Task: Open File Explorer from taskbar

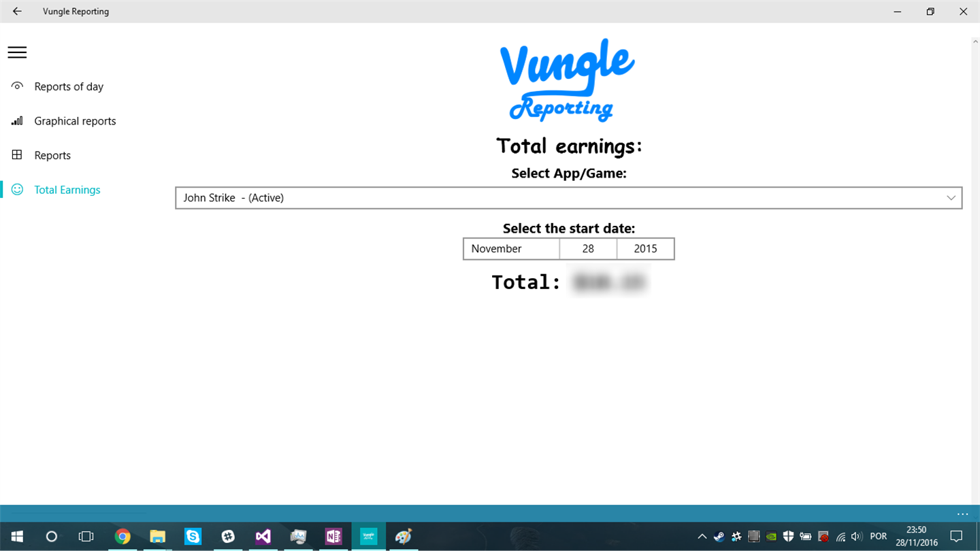Action: pyautogui.click(x=158, y=537)
